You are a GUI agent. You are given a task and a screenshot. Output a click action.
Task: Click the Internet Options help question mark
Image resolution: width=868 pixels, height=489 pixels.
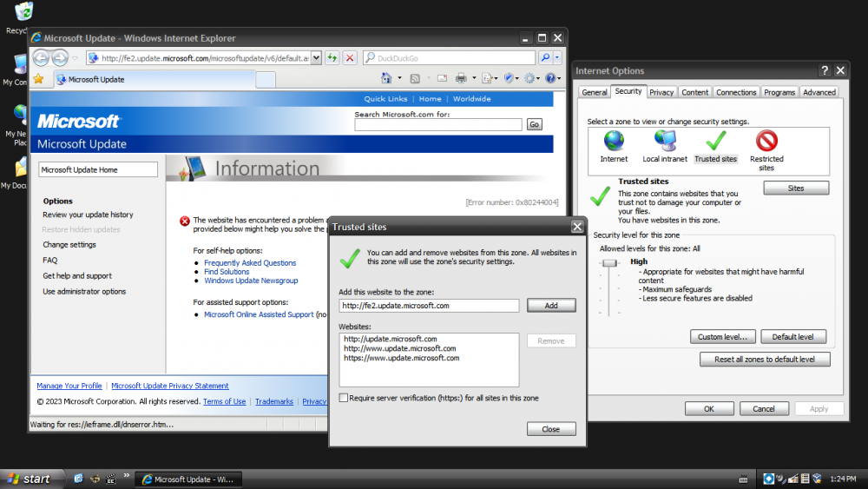coord(825,70)
